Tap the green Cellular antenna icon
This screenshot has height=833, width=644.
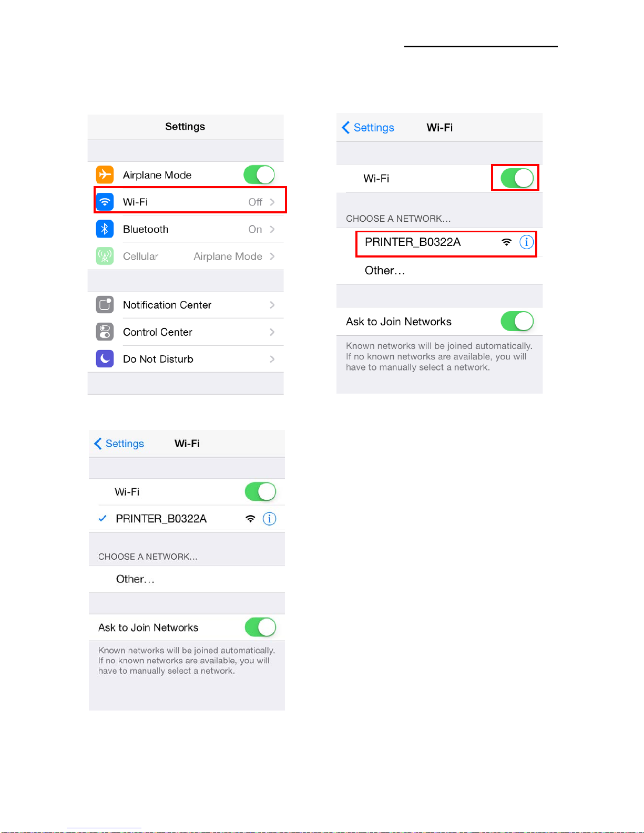pos(105,256)
